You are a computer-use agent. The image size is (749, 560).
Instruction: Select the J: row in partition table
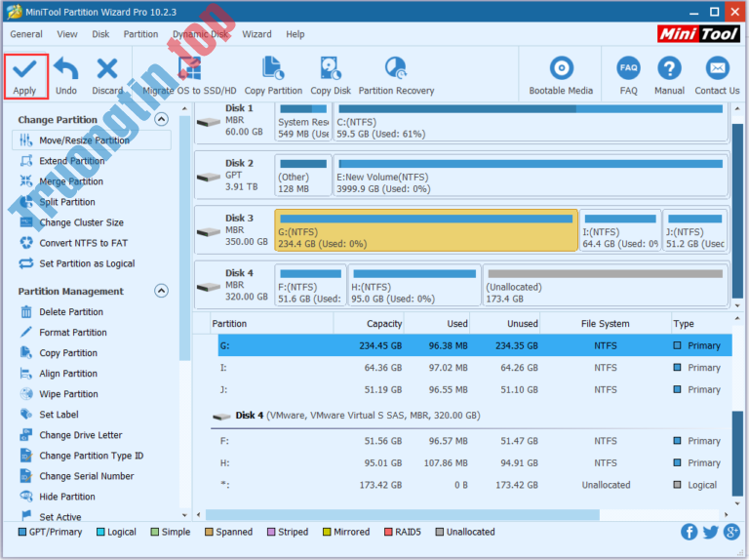click(475, 389)
